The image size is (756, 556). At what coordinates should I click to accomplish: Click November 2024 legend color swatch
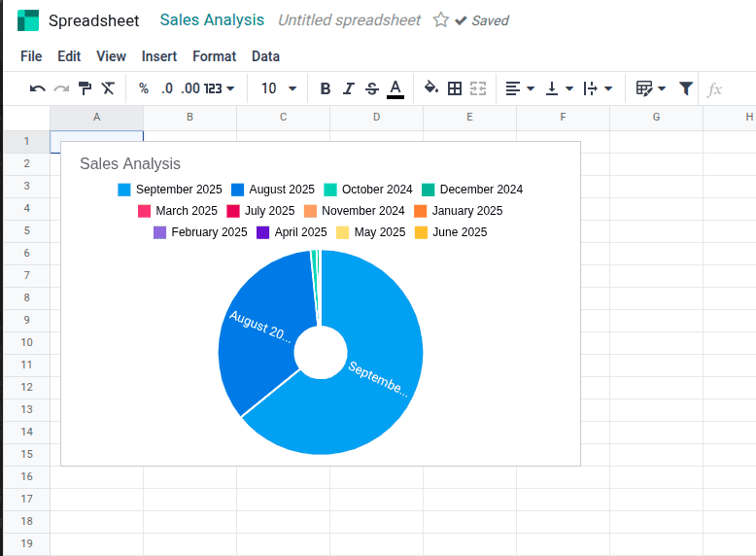pyautogui.click(x=311, y=211)
